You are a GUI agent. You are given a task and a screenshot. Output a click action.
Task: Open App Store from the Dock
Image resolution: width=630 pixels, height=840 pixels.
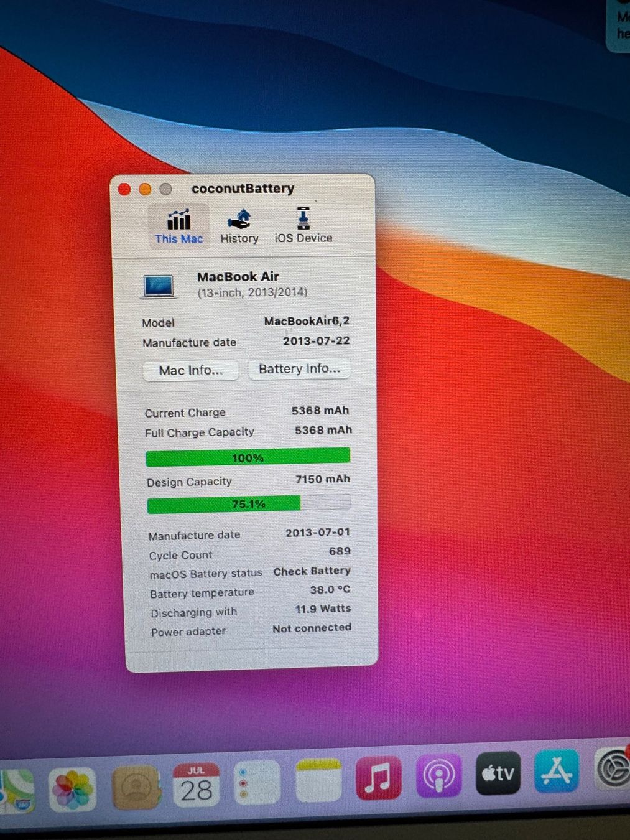[557, 771]
